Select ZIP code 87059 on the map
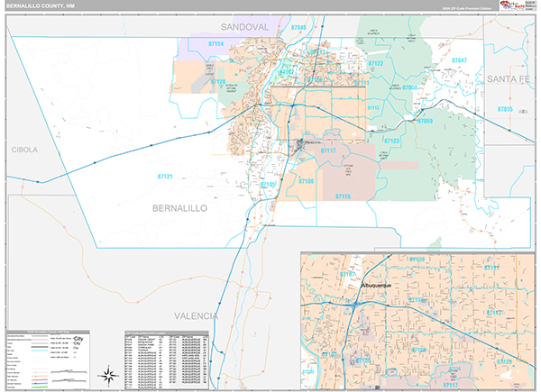 click(425, 121)
